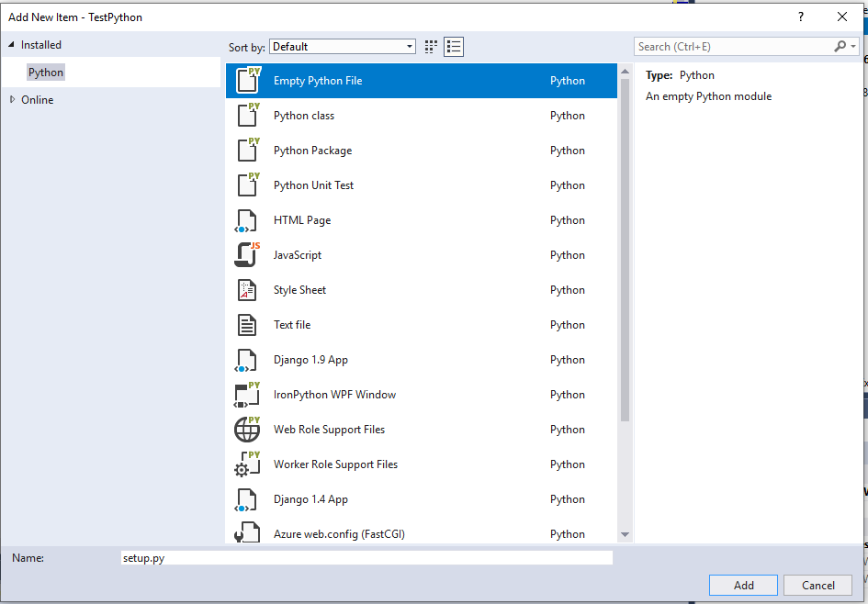Click the Name input field
This screenshot has width=868, height=604.
pyautogui.click(x=366, y=558)
